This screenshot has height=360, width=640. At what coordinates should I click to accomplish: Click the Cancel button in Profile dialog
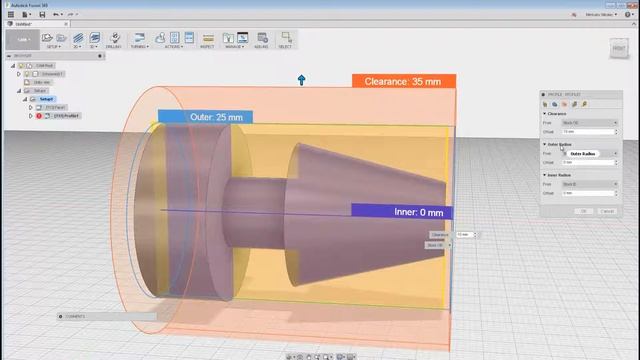[607, 211]
